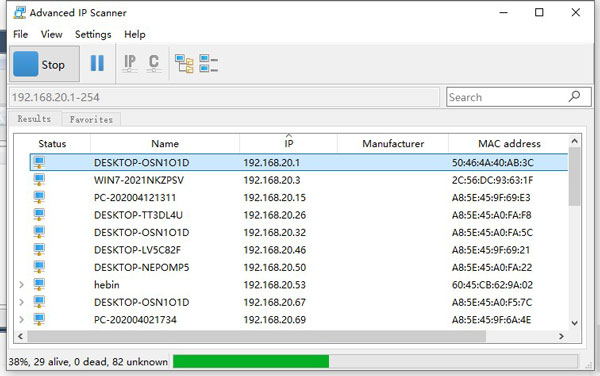Sort by the MAC address column header
Image resolution: width=600 pixels, height=376 pixels.
[x=509, y=144]
